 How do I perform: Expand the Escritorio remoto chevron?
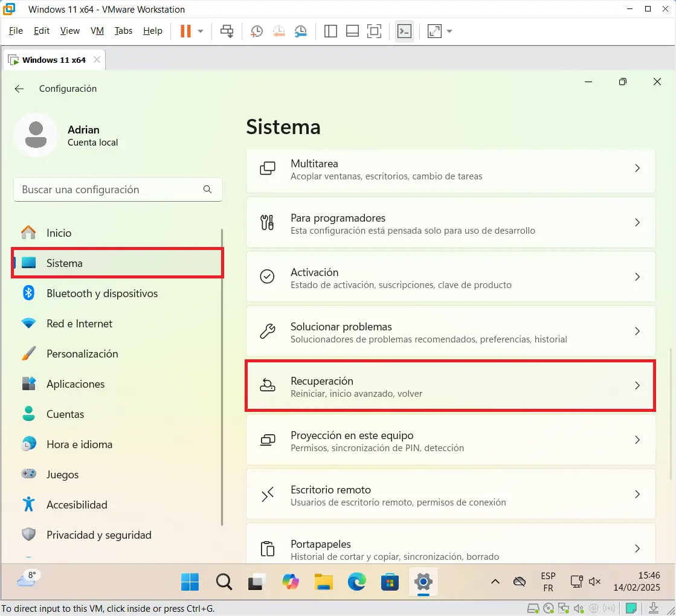637,494
